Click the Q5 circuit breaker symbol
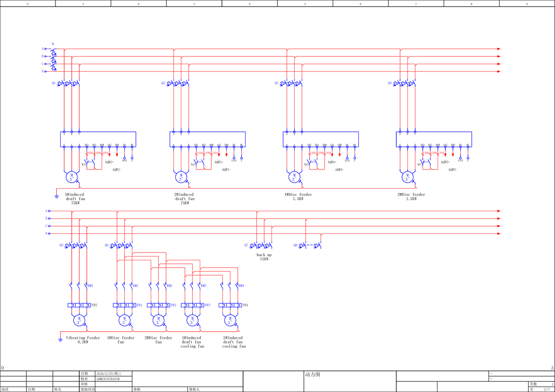555x392 pixels. tap(75, 245)
